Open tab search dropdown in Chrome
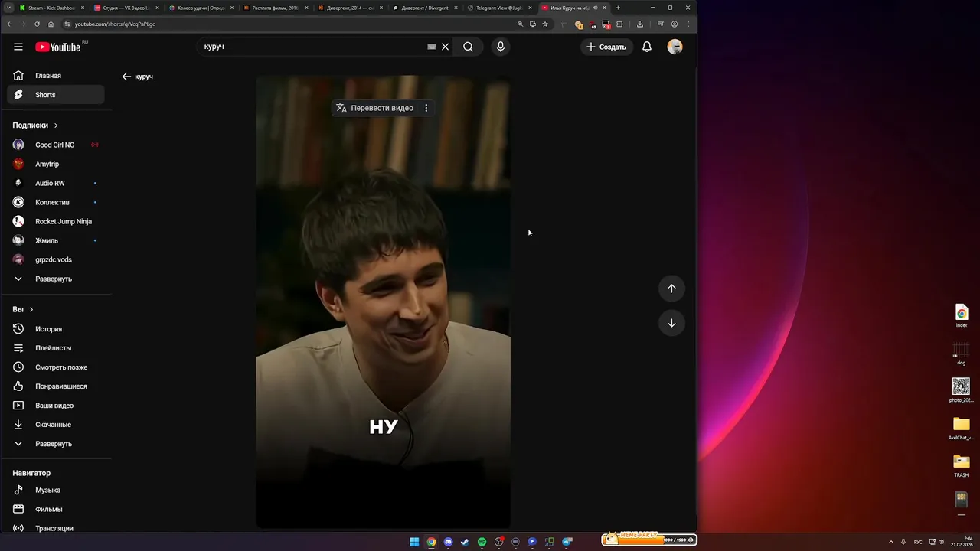Image resolution: width=980 pixels, height=551 pixels. tap(8, 8)
